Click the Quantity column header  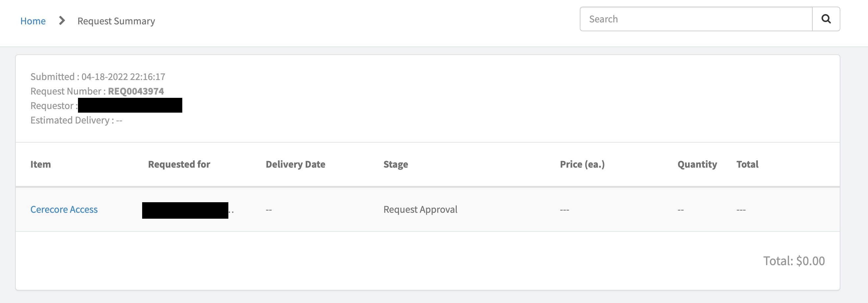[x=697, y=164]
